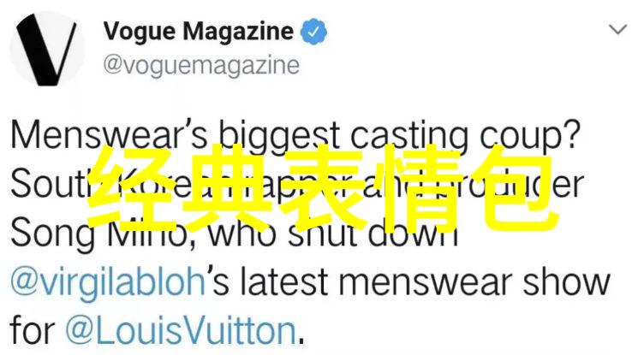Click the word 'for' before @LouisVuitton

[32, 330]
